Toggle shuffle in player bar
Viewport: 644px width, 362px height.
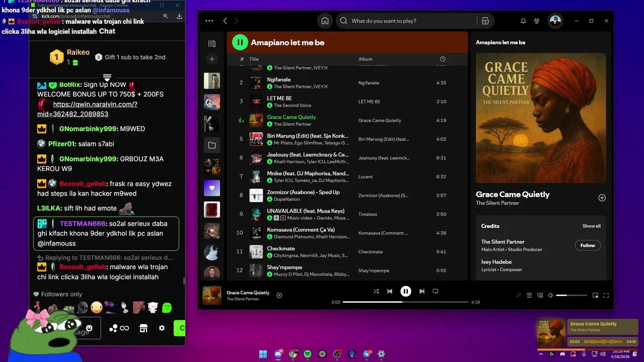[x=376, y=291]
